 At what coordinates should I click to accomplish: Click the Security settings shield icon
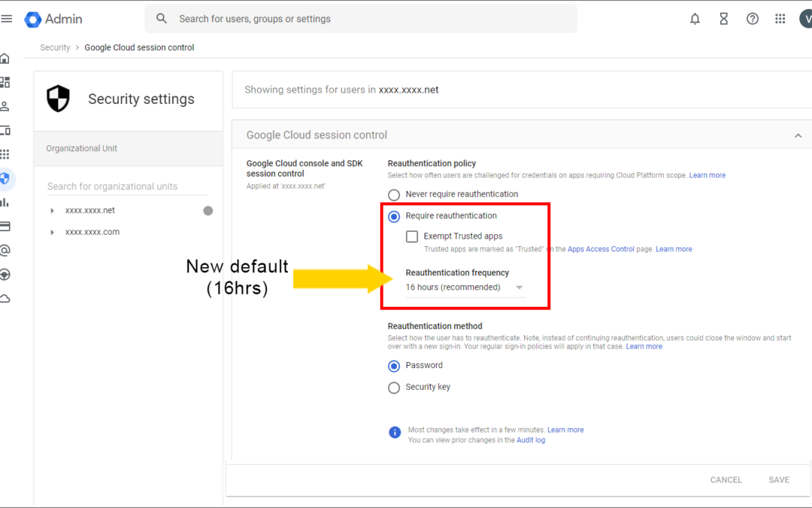pyautogui.click(x=58, y=99)
